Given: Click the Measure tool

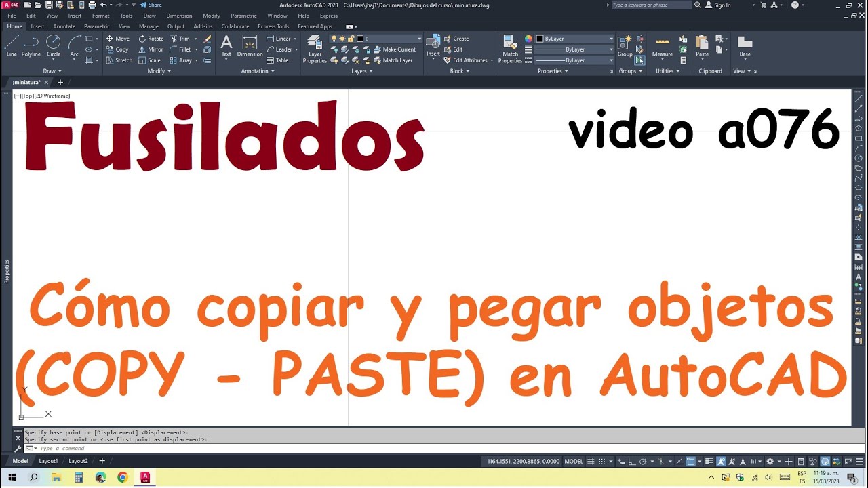Looking at the screenshot, I should point(663,46).
